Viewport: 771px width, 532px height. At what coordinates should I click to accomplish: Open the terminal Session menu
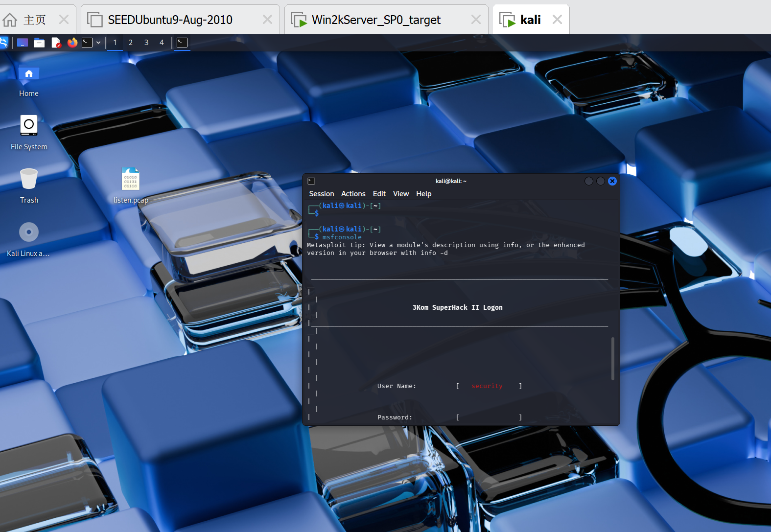[x=322, y=194]
